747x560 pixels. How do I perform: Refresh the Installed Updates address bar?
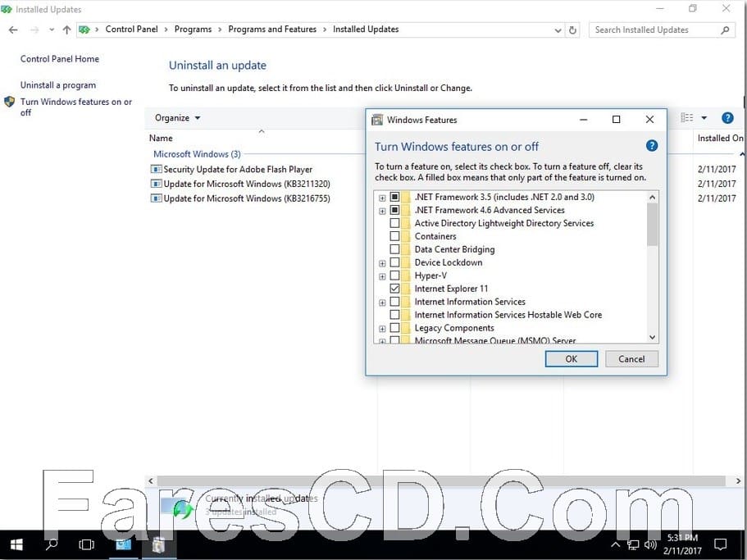pos(572,30)
